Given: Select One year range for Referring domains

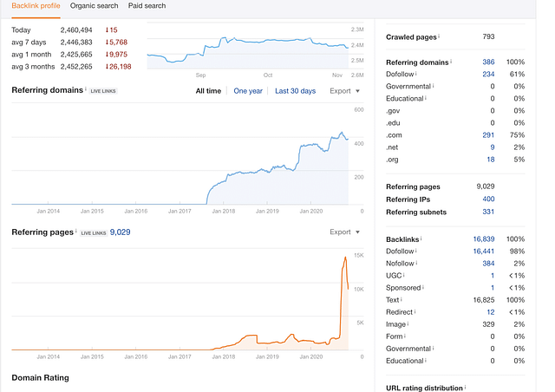Looking at the screenshot, I should point(248,91).
